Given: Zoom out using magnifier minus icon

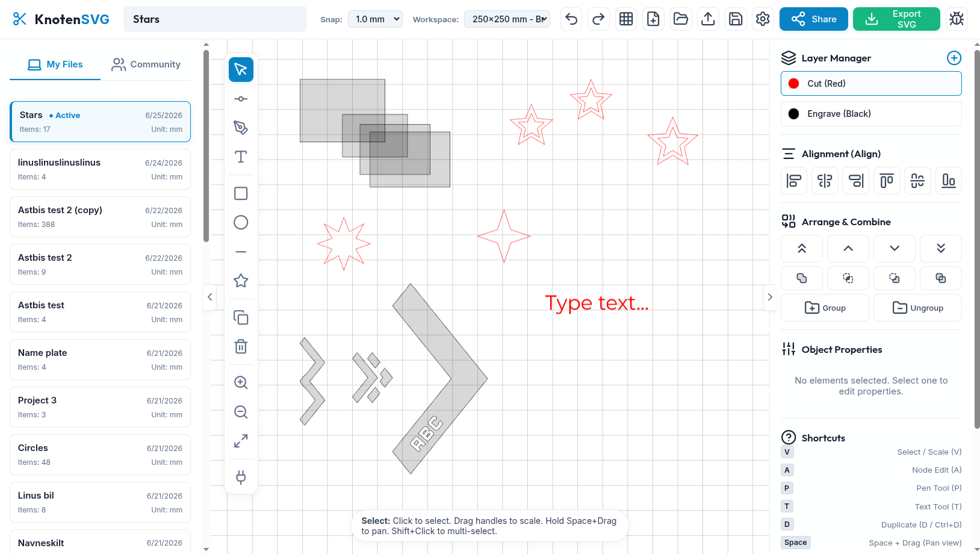Looking at the screenshot, I should [x=241, y=412].
